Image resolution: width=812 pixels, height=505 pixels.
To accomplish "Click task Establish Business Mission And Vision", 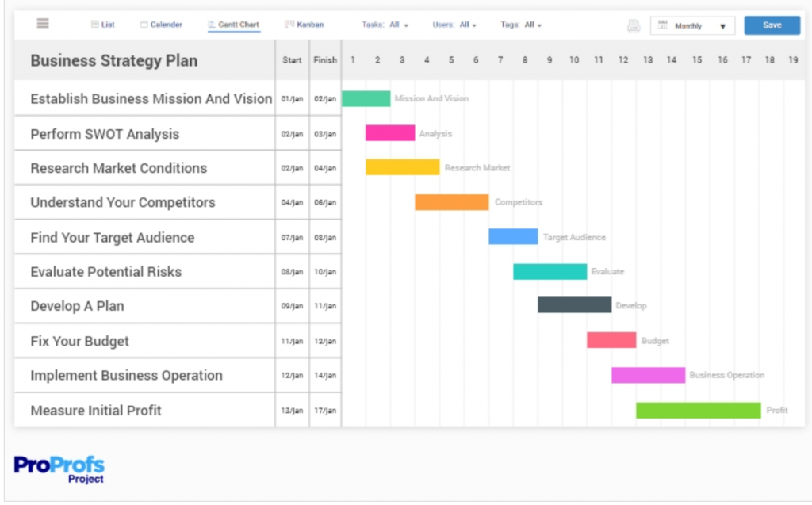I will point(151,98).
